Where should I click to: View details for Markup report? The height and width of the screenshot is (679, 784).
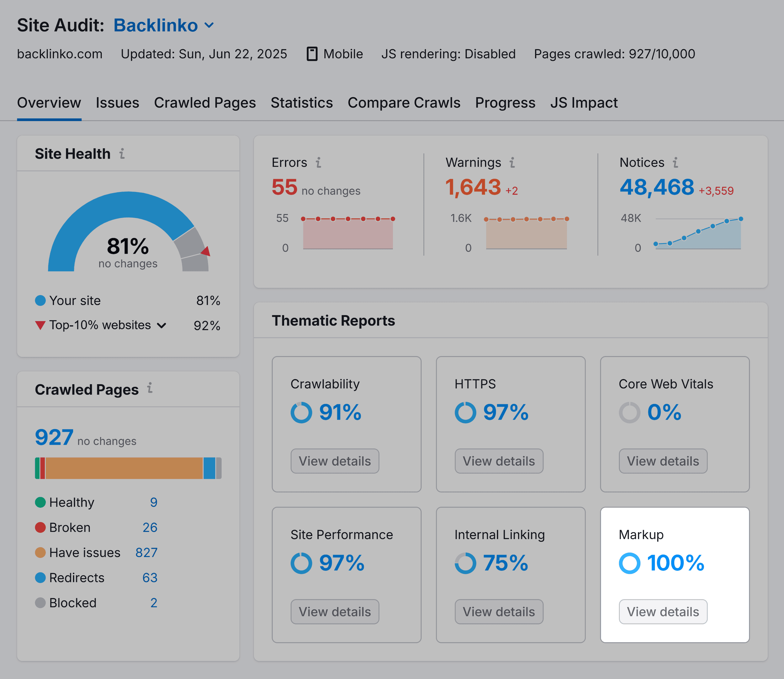click(663, 612)
